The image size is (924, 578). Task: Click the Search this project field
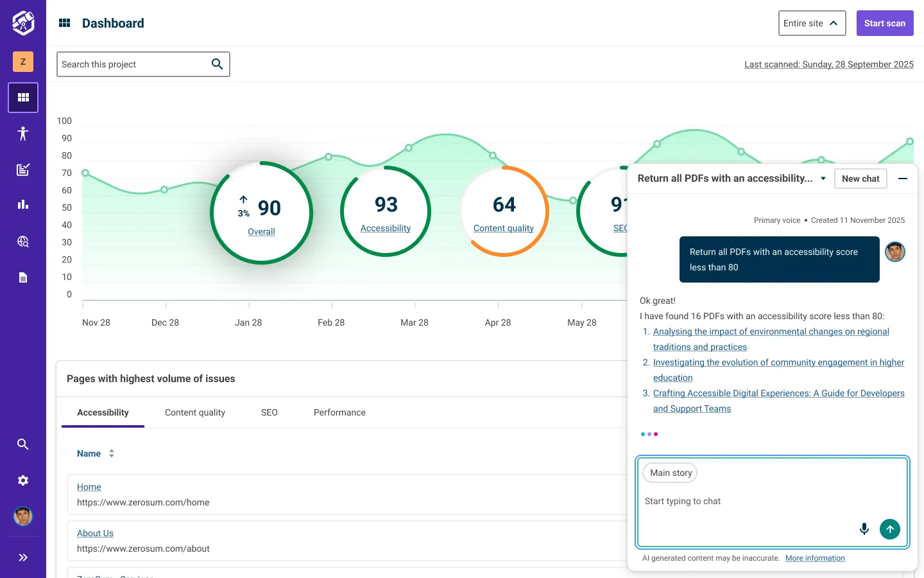coord(135,64)
